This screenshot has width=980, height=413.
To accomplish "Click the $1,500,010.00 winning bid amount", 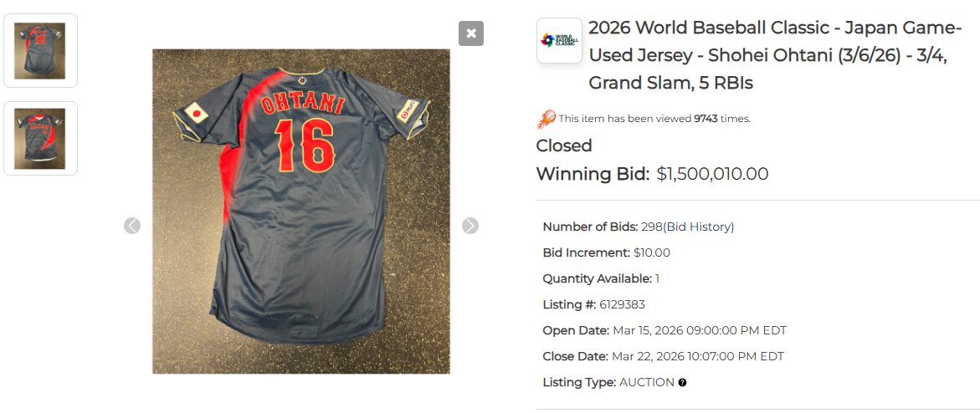I will pos(712,174).
